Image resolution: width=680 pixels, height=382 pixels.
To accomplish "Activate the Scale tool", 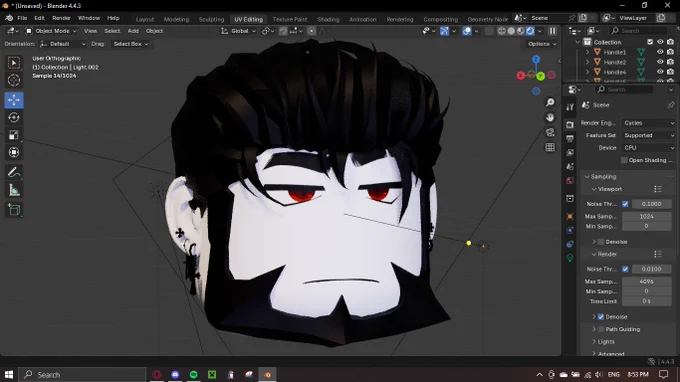I will pyautogui.click(x=14, y=135).
